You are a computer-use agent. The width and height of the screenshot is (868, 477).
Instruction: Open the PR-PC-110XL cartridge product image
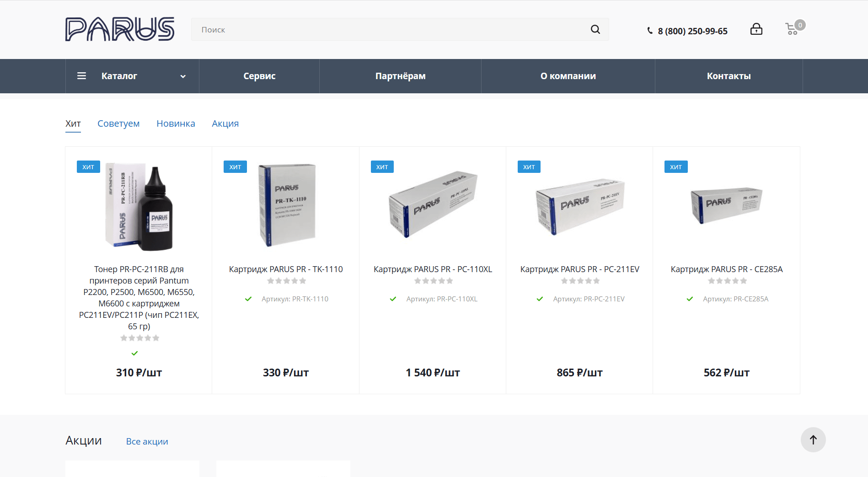[433, 205]
